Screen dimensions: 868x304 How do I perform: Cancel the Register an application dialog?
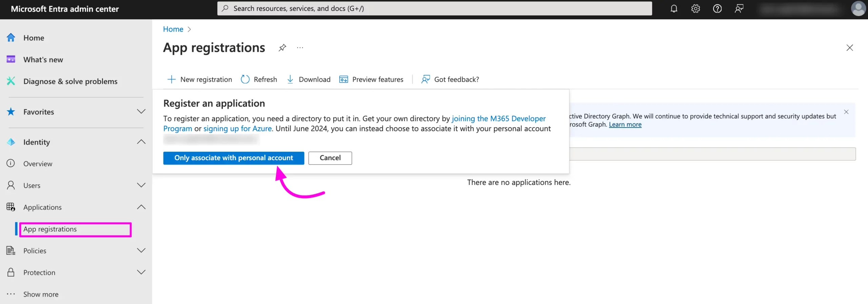[x=330, y=158]
